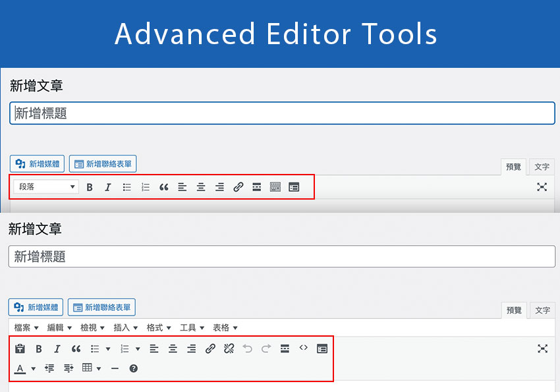Click 新增聯絡表單 button above the upper editor

click(x=103, y=164)
